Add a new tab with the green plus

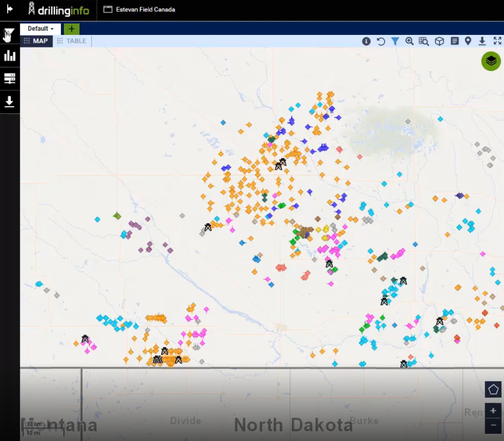71,29
